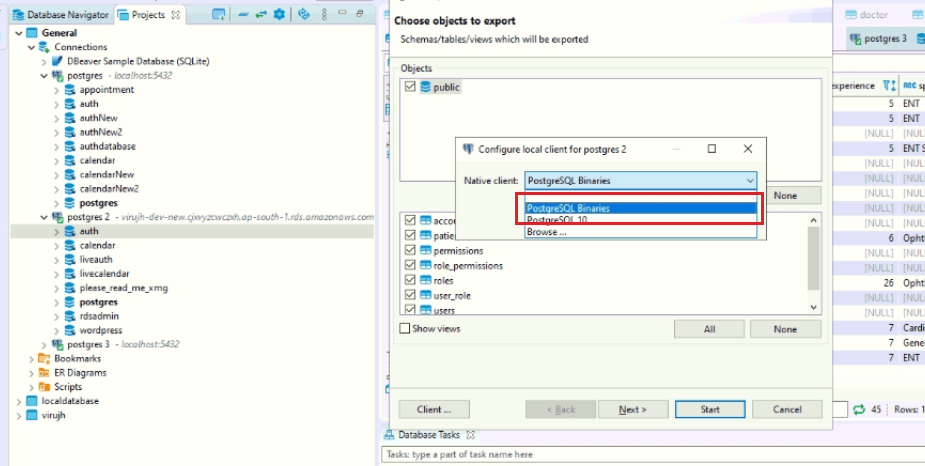Uncheck the first table checkbox starting 'acco'

click(411, 221)
